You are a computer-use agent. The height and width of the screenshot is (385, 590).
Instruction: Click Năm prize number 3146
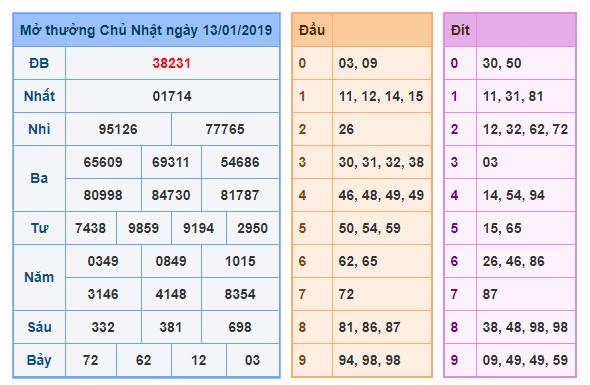103,294
